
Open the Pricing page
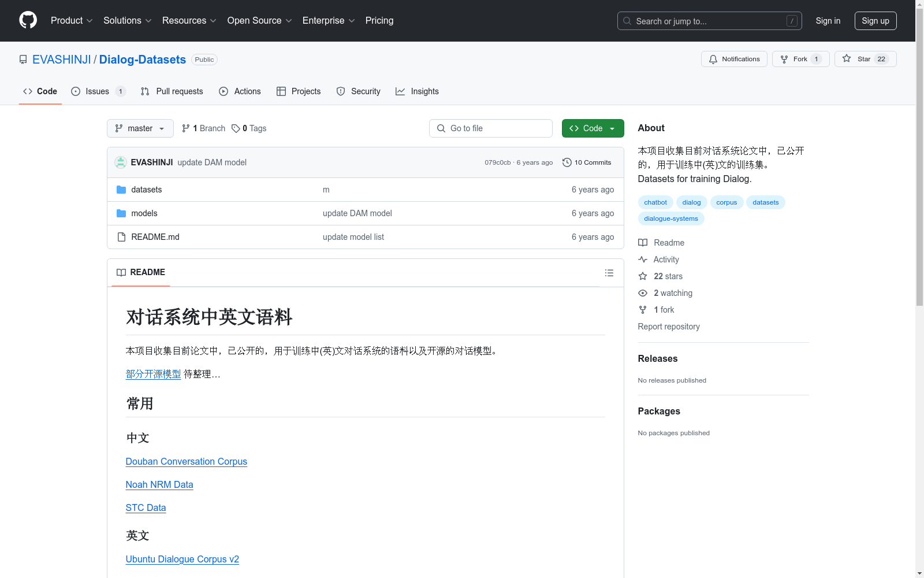379,20
